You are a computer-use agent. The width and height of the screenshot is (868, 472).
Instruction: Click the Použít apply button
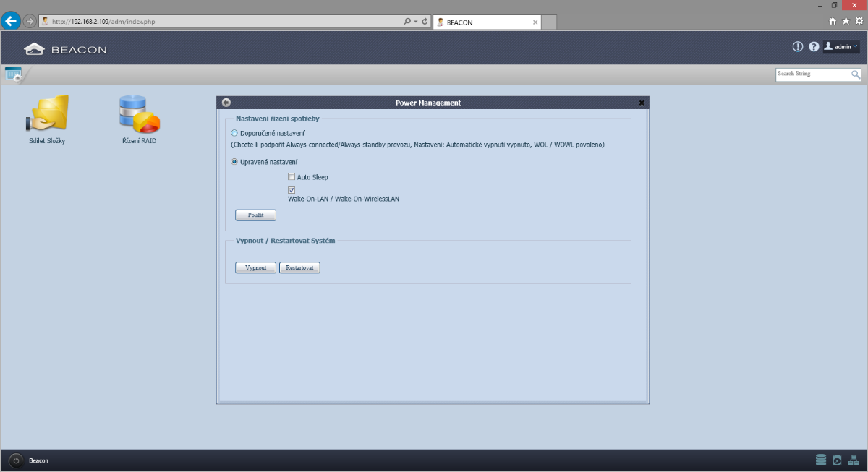[255, 215]
